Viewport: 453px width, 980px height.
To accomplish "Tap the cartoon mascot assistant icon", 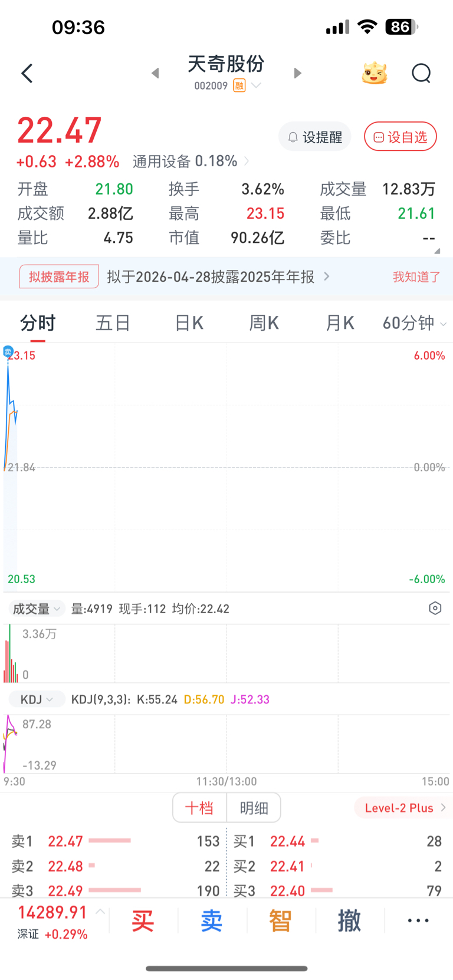I will pyautogui.click(x=375, y=74).
